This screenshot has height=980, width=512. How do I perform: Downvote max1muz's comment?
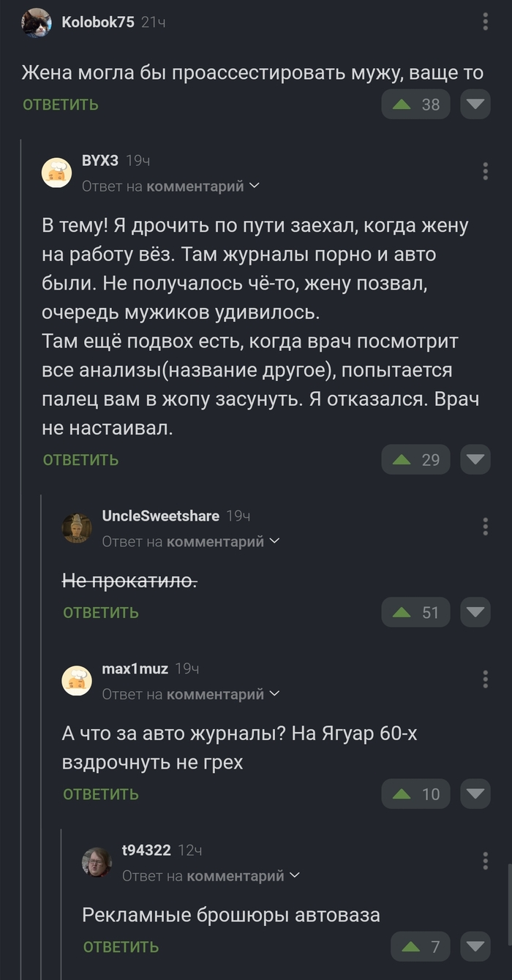pos(475,794)
